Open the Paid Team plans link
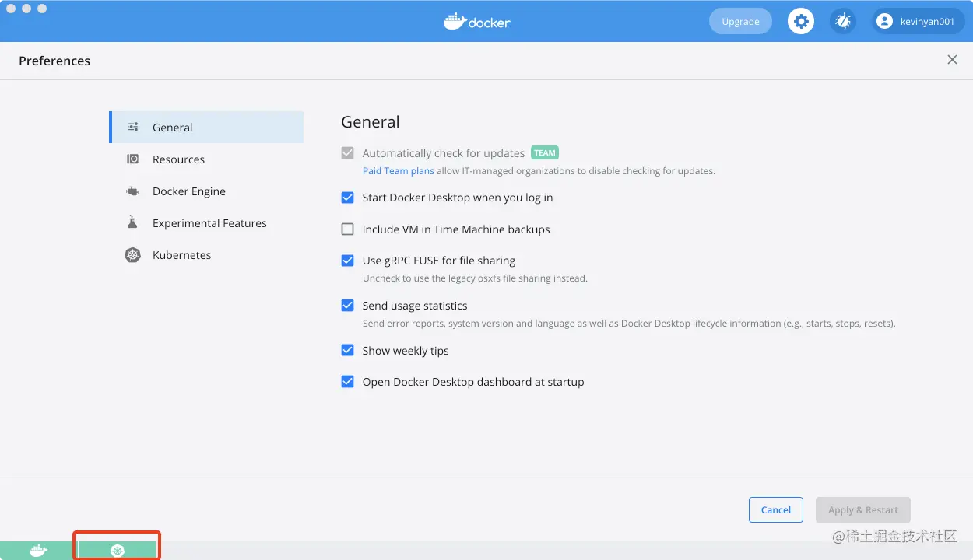The height and width of the screenshot is (560, 973). click(x=399, y=170)
